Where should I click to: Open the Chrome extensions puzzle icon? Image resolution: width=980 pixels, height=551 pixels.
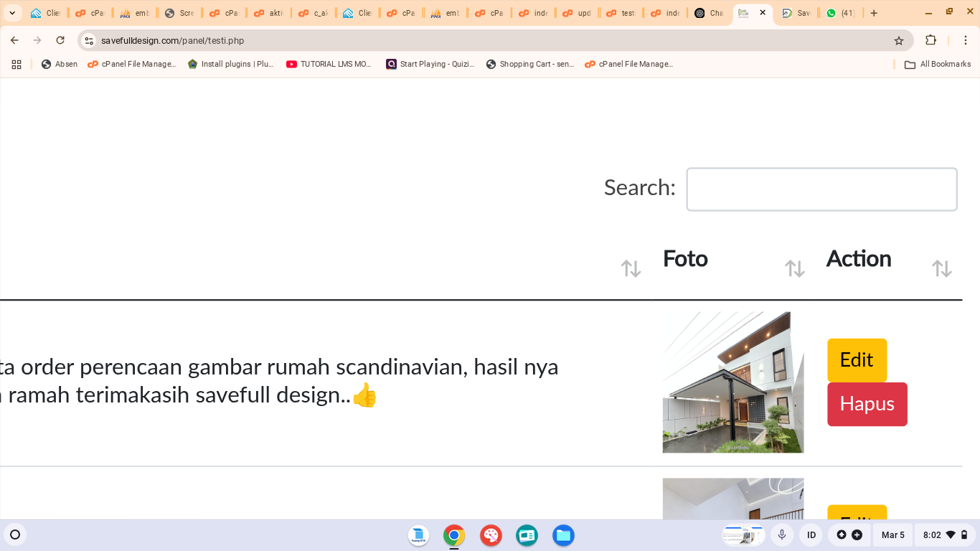931,41
